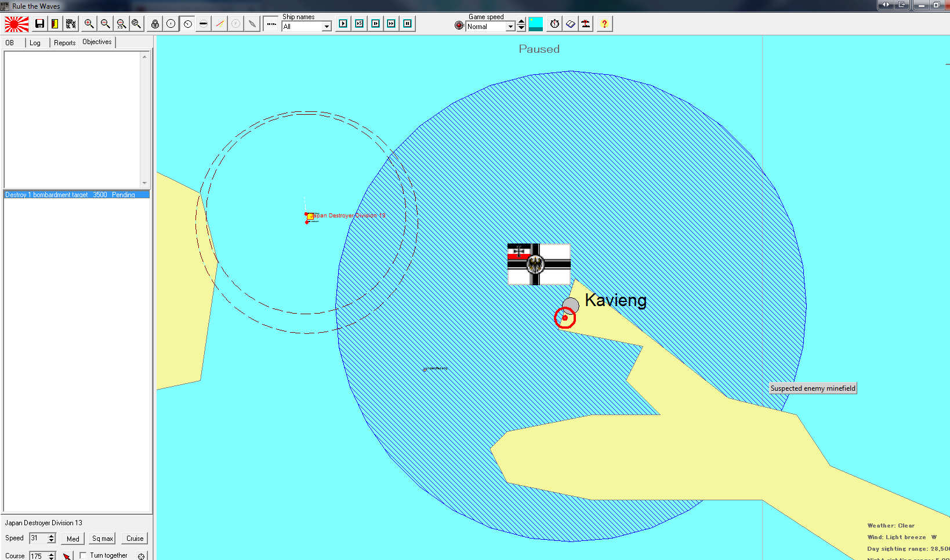Image resolution: width=950 pixels, height=560 pixels.
Task: Click the padlock lock icon
Action: pyautogui.click(x=155, y=24)
